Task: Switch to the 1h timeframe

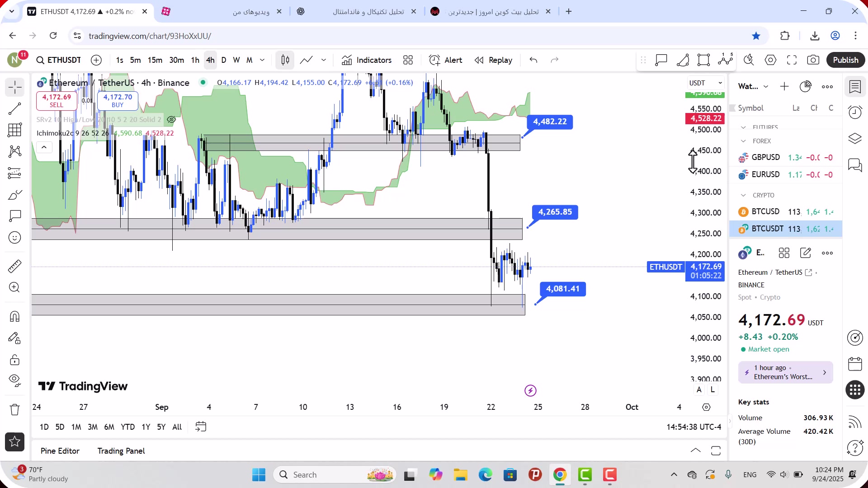Action: [195, 60]
